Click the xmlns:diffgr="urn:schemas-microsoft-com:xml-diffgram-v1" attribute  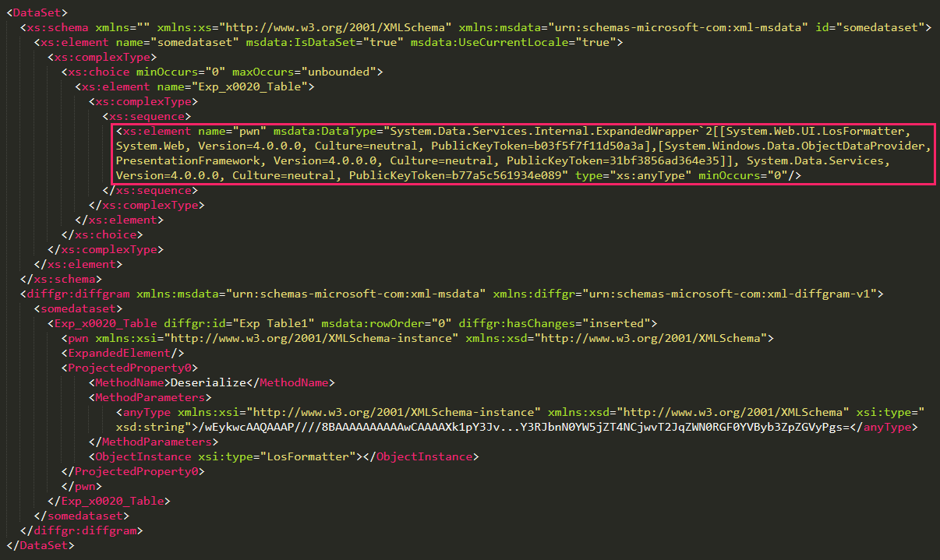686,294
